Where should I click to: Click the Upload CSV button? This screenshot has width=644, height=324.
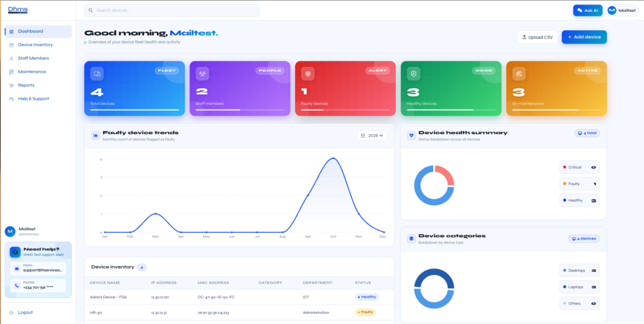537,37
